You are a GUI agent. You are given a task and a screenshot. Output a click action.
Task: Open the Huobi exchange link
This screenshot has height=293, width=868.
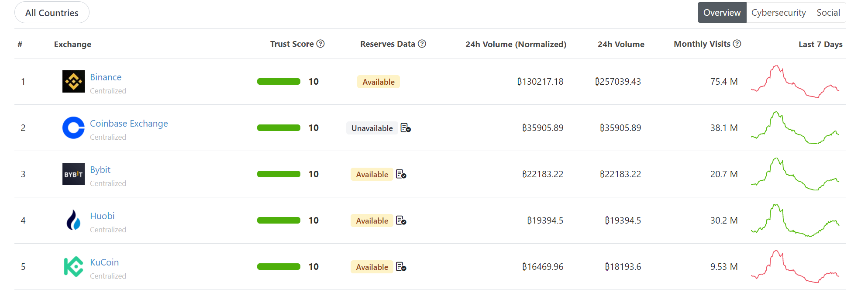(102, 216)
